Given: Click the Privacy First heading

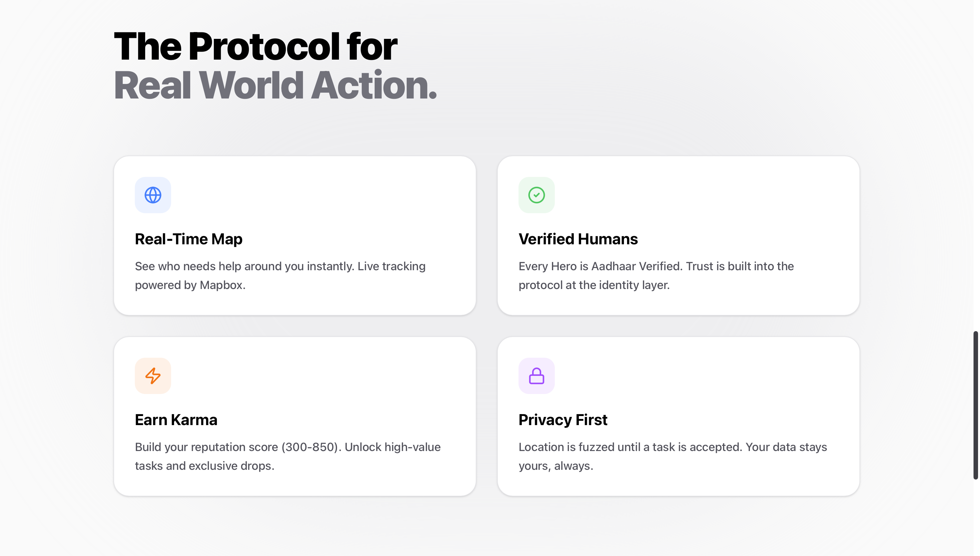Looking at the screenshot, I should [563, 419].
